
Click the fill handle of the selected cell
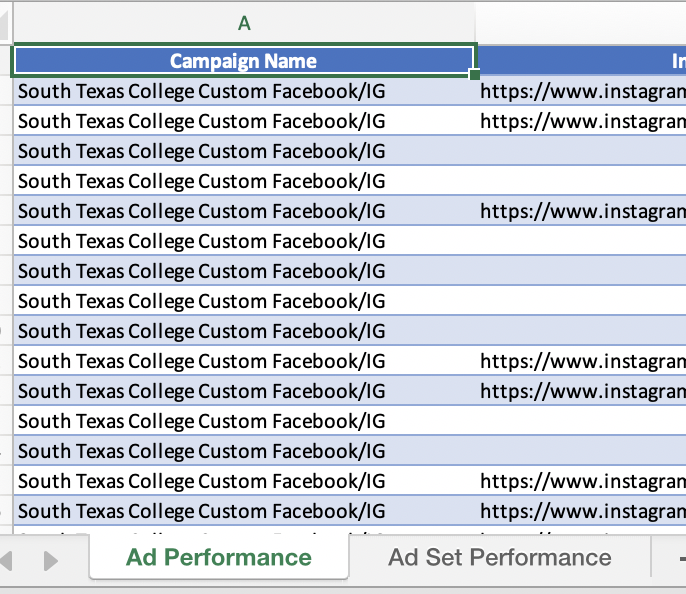pos(475,74)
